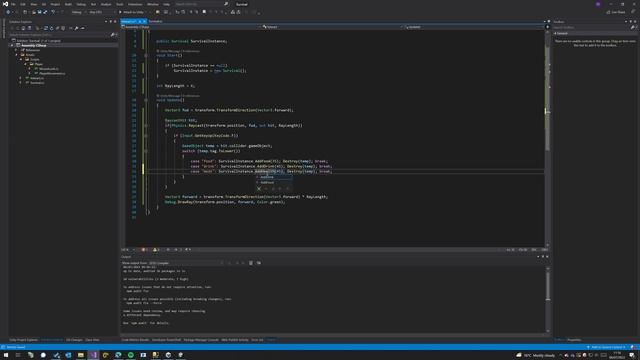The image size is (640, 360).
Task: Collapse the Assembly-CSharp project node
Action: [x=12, y=45]
